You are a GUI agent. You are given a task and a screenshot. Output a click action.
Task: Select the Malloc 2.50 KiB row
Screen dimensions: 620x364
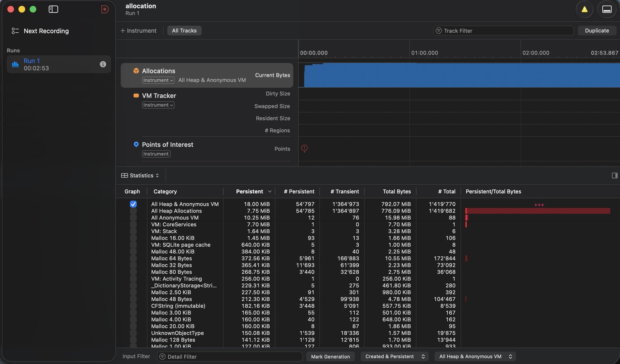click(x=368, y=292)
